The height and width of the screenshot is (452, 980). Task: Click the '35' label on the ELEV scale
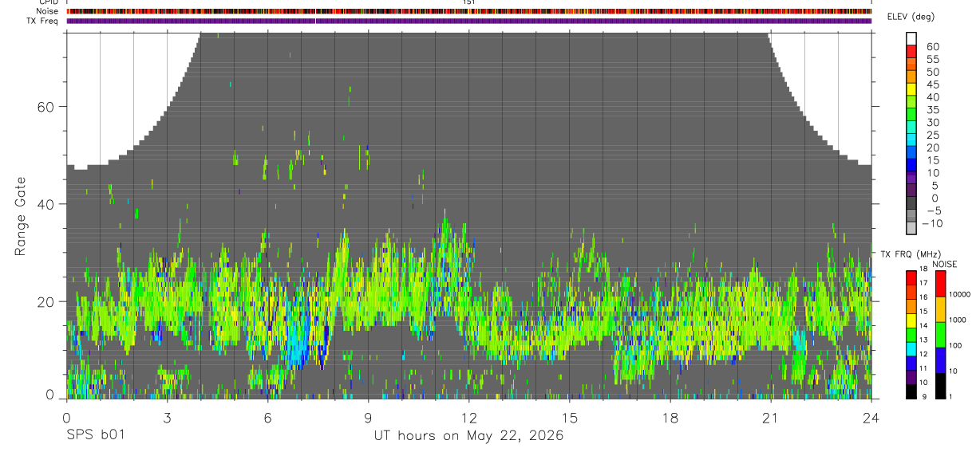(933, 110)
